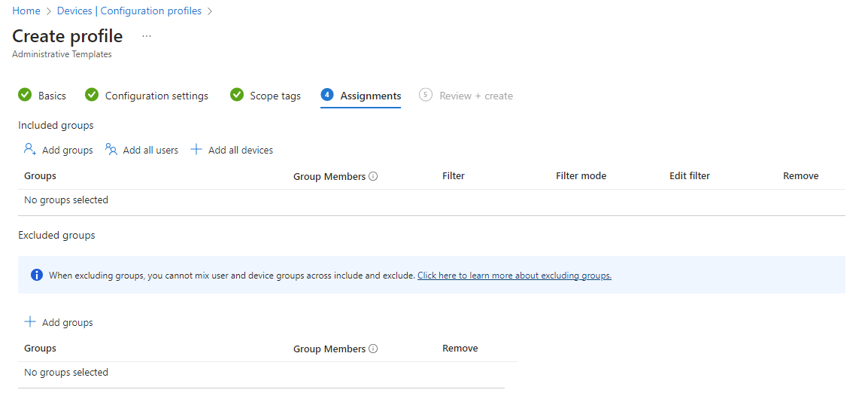Click Add all users button text
This screenshot has width=868, height=402.
click(x=150, y=150)
